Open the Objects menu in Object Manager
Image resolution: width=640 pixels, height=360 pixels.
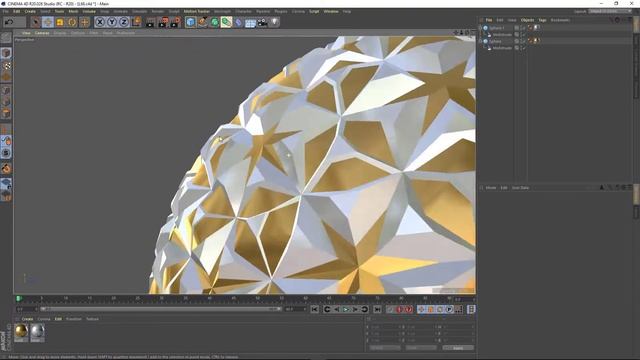527,20
